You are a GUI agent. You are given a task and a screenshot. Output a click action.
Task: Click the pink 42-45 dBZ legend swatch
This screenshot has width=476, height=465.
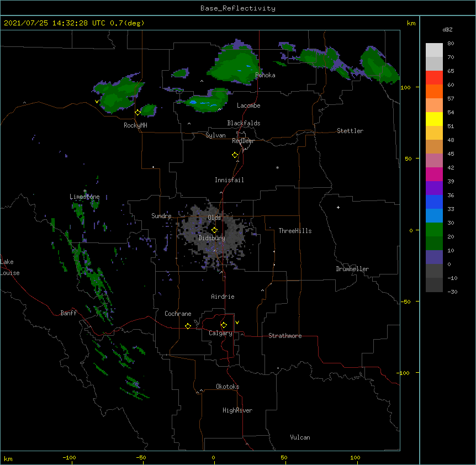pyautogui.click(x=434, y=161)
